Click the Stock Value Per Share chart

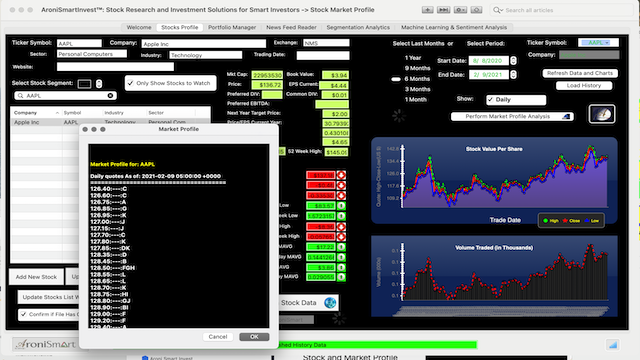pos(494,180)
